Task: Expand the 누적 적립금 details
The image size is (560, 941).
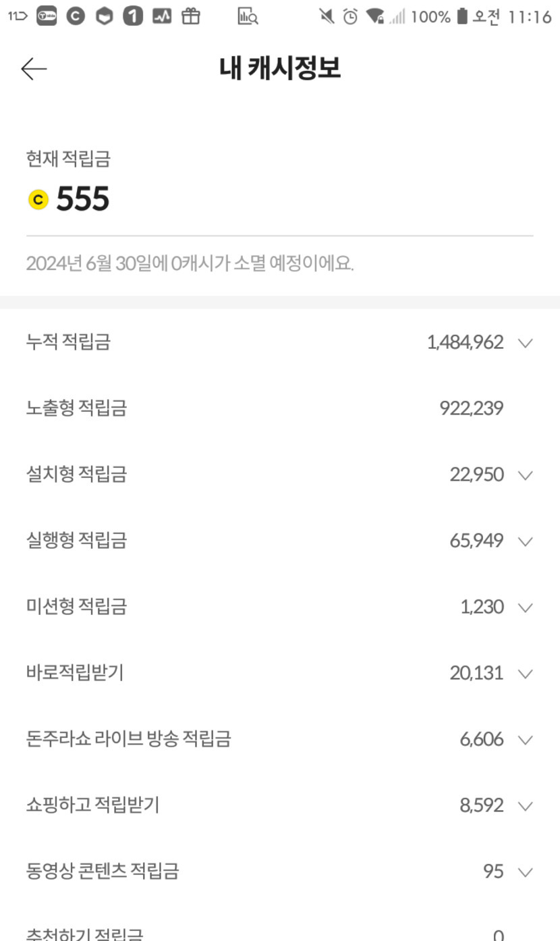Action: click(525, 343)
